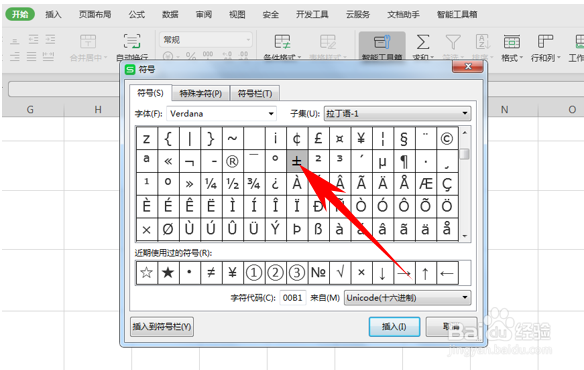The height and width of the screenshot is (370, 584).
Task: Select the micro µ symbol
Action: tap(383, 161)
